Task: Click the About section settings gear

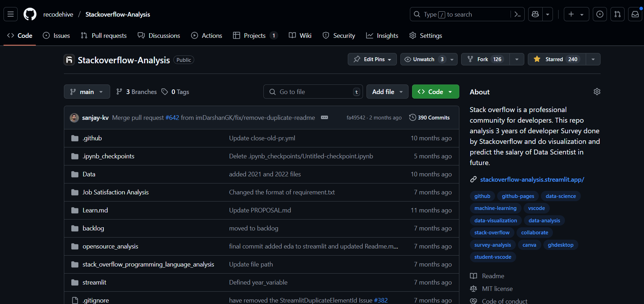Action: [x=597, y=92]
